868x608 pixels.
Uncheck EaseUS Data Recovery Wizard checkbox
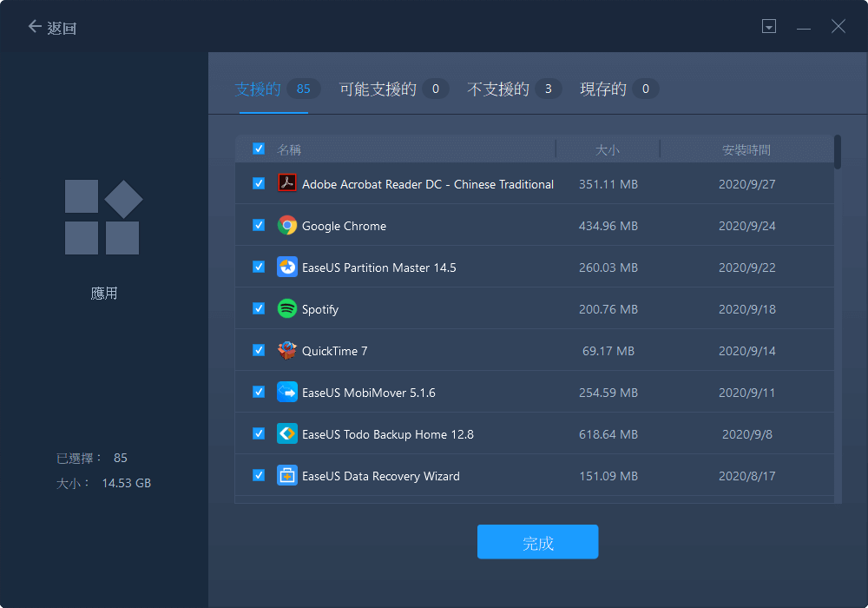pyautogui.click(x=259, y=475)
